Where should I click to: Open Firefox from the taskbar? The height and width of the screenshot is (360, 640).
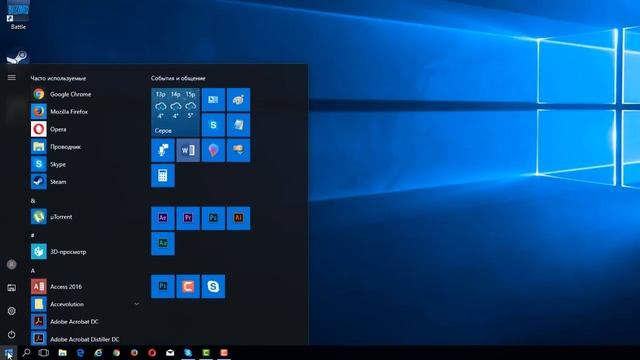[134, 353]
